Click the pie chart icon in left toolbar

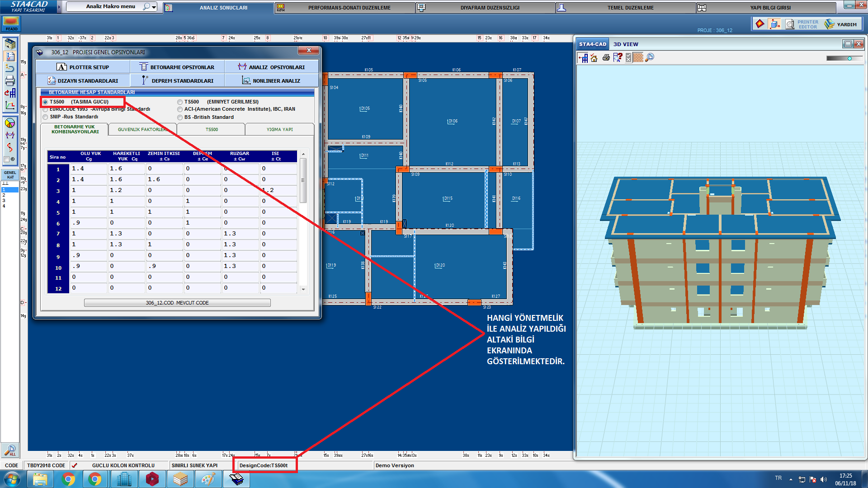pos(9,123)
